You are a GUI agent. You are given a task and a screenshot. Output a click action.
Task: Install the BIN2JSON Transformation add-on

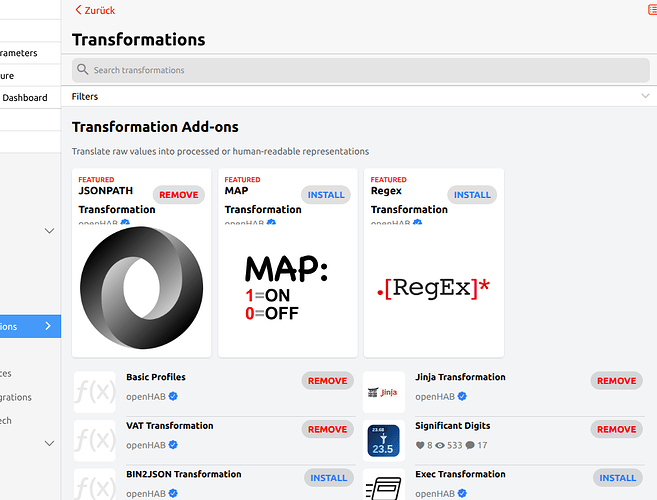[328, 478]
